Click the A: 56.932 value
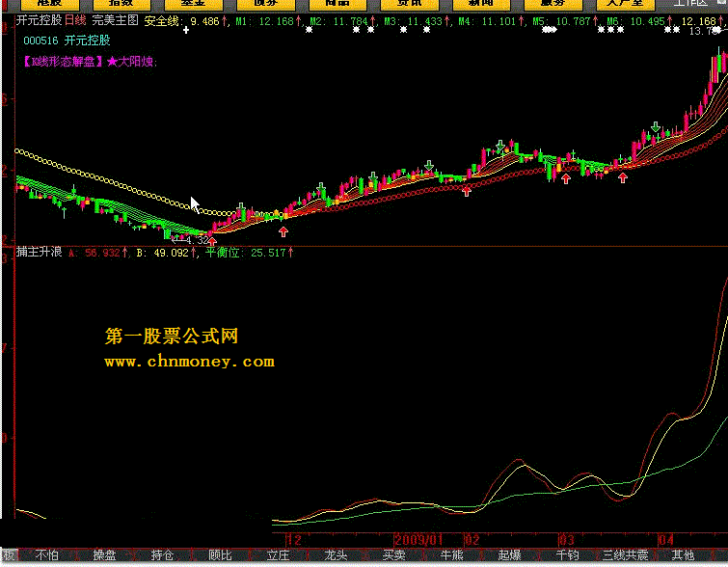The image size is (728, 567). pos(94,253)
